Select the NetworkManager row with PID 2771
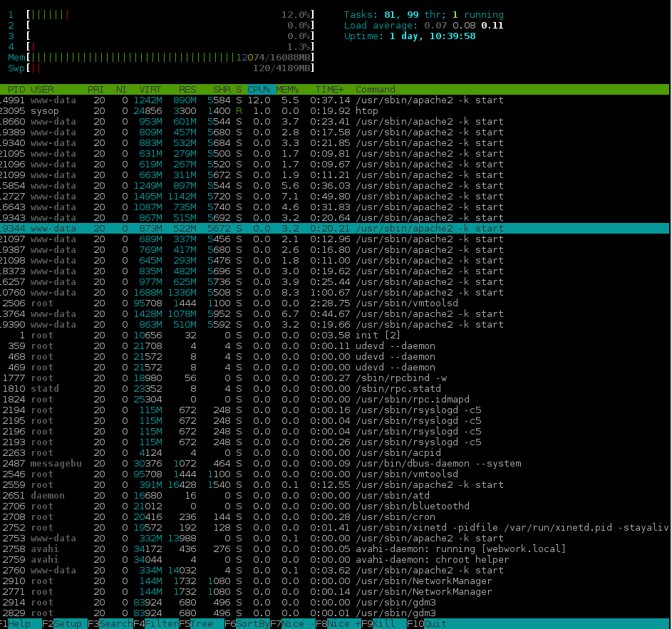672x629 pixels. tap(334, 592)
